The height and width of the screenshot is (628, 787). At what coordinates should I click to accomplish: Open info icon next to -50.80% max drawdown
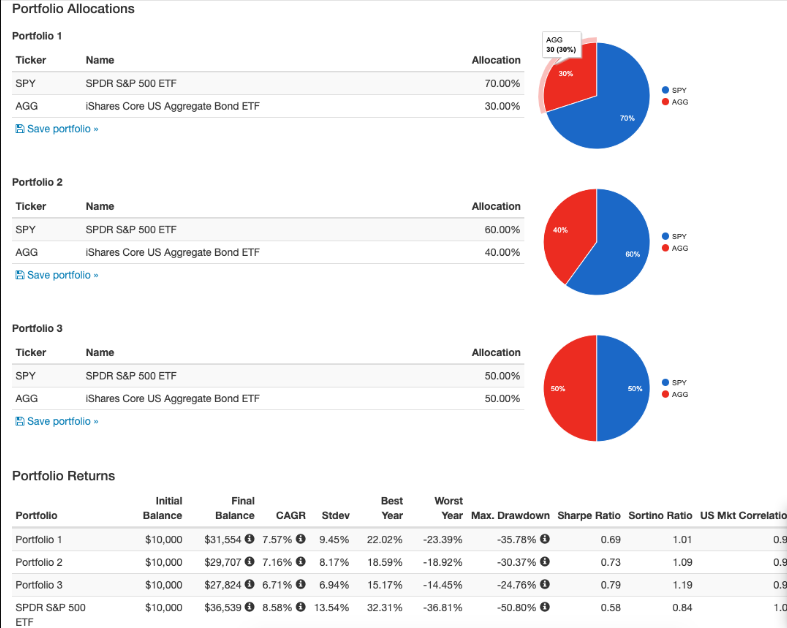point(545,606)
